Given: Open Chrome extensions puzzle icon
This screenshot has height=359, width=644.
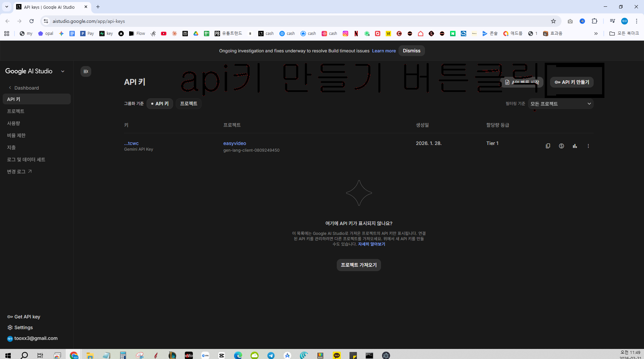Looking at the screenshot, I should tap(594, 21).
